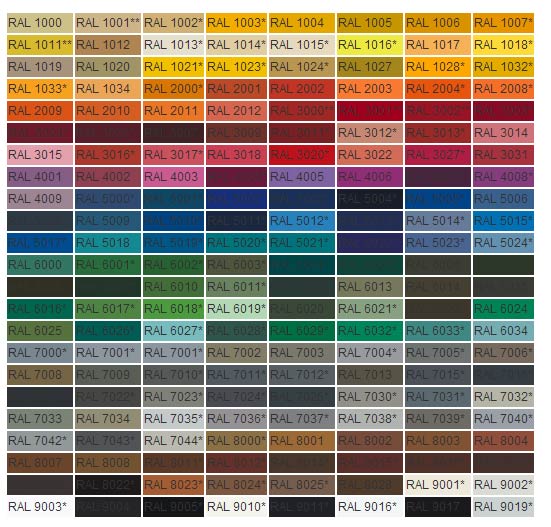
Task: Select the RAL 4009 pastel violet swatch
Action: (x=40, y=199)
